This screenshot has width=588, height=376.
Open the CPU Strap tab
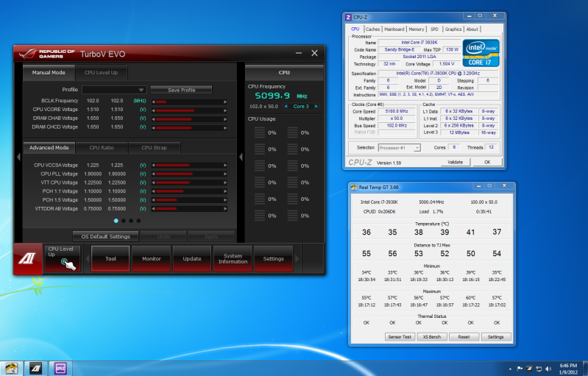(154, 148)
